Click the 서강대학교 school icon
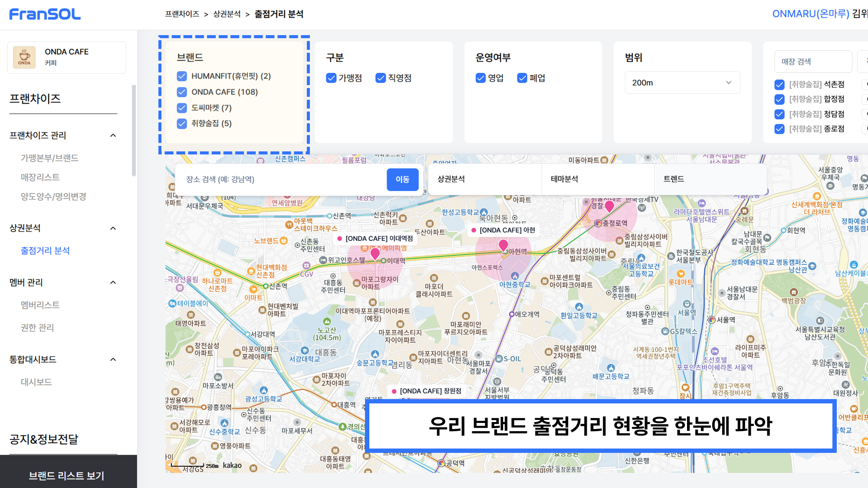 coord(305,350)
